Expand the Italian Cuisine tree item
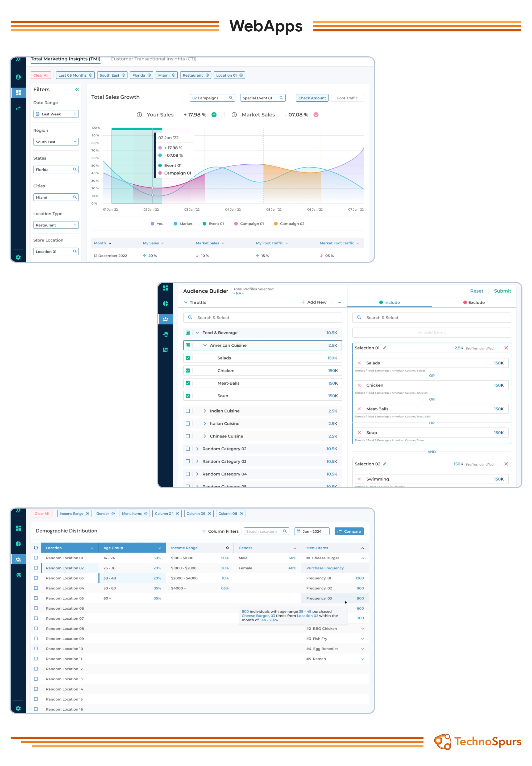The image size is (532, 766). pyautogui.click(x=205, y=423)
